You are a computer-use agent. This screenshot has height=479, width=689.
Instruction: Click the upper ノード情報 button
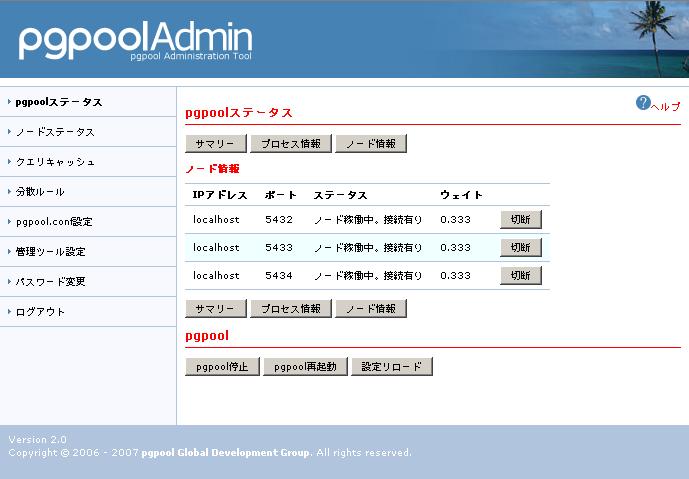pyautogui.click(x=371, y=144)
